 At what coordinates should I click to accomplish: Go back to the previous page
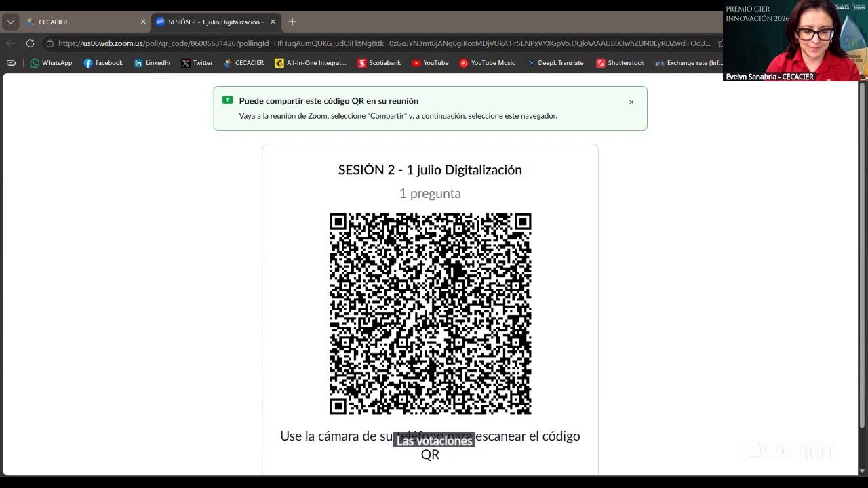point(11,43)
